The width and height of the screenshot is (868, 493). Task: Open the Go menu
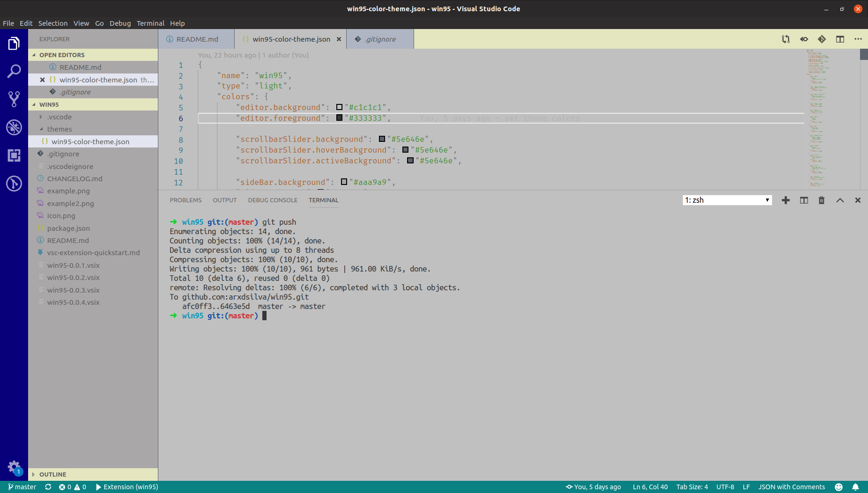[99, 23]
